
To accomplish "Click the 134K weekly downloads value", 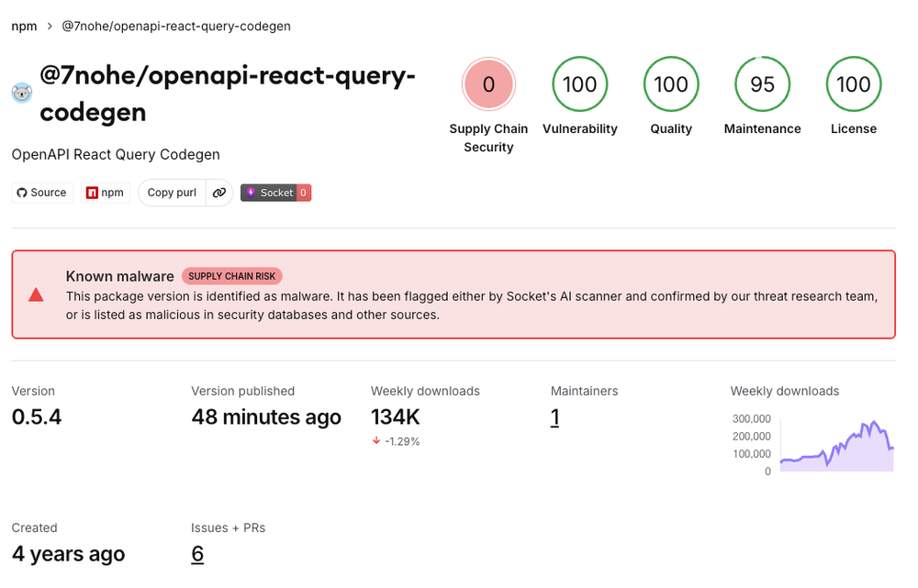I will [395, 417].
